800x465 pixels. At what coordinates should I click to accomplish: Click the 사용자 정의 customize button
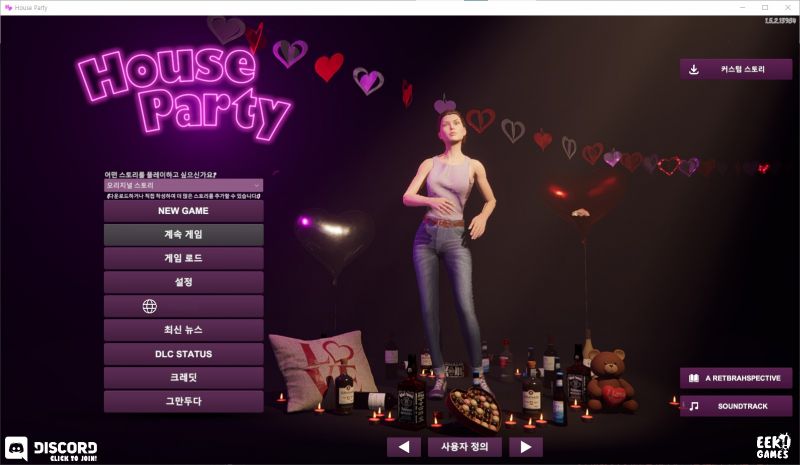coord(464,446)
